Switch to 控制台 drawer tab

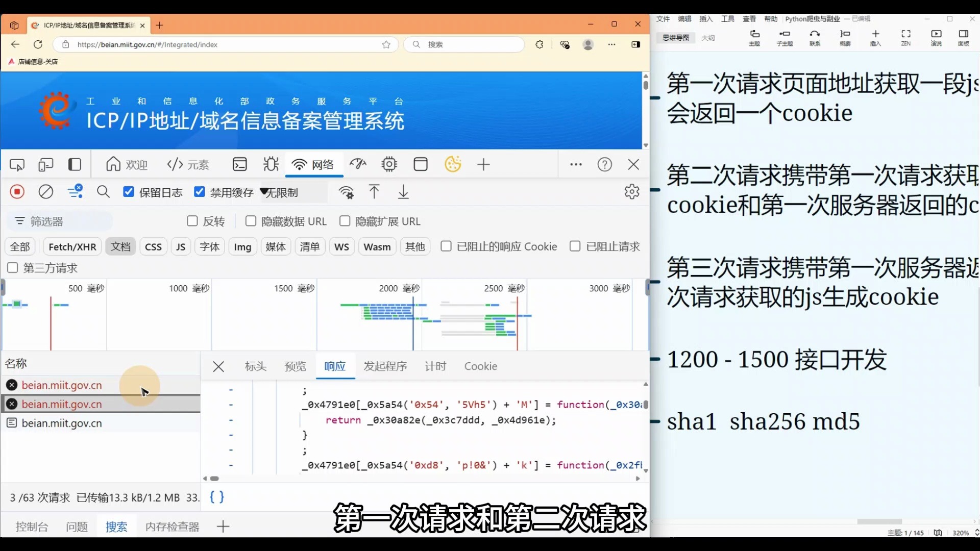(x=32, y=527)
